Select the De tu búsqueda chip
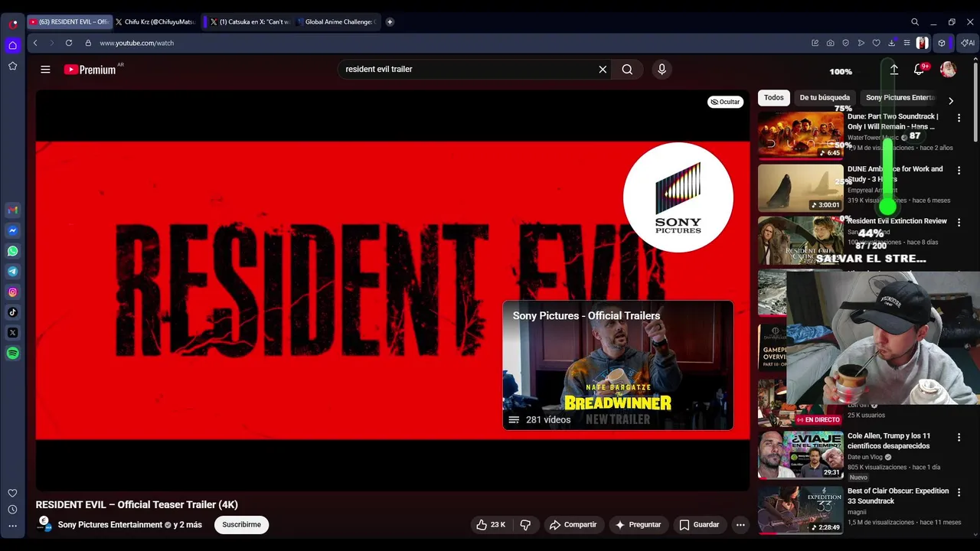The image size is (980, 551). click(825, 98)
